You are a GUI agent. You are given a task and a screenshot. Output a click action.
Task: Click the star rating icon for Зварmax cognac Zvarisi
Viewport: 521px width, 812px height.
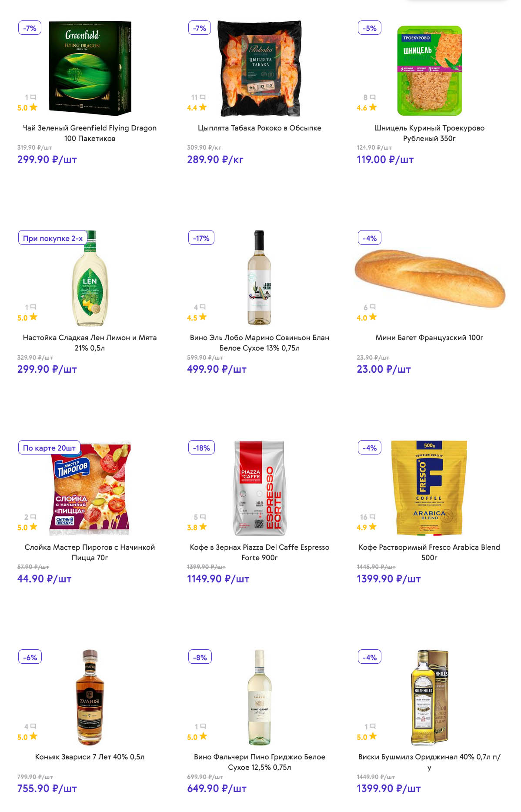coord(33,736)
